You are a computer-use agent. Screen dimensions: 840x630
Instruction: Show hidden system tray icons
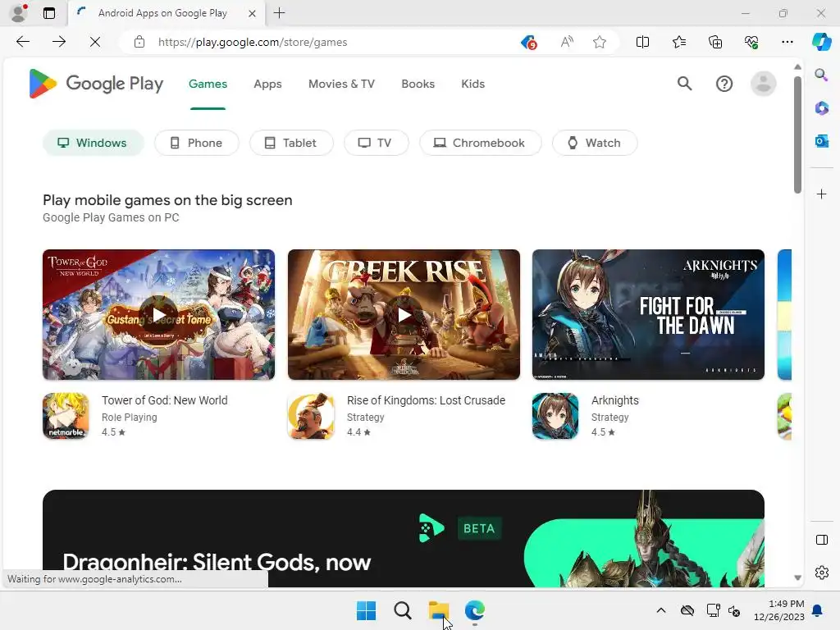661,610
